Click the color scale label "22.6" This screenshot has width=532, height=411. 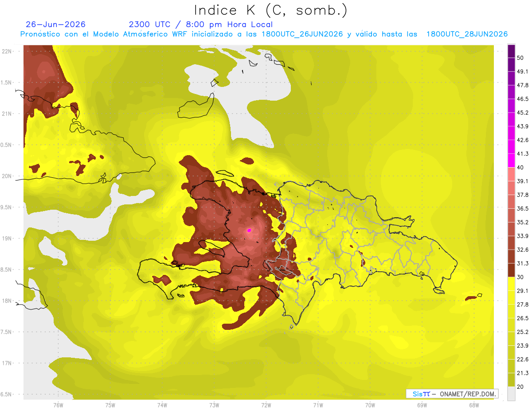523,360
